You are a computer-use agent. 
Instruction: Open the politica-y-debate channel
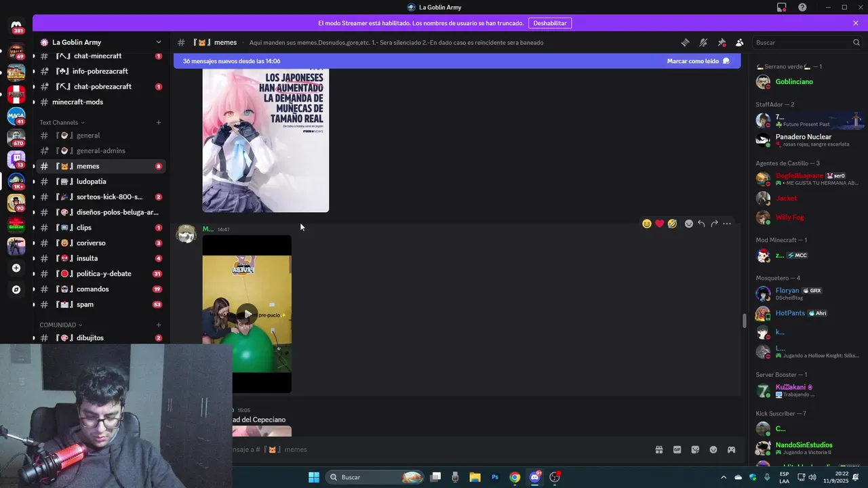click(100, 274)
